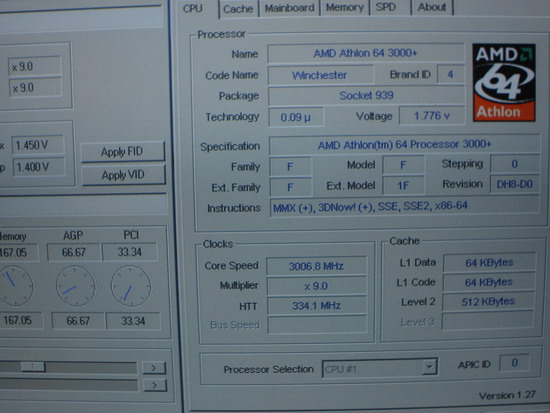Viewport: 550px width, 413px height.
Task: Click the HTT value 334.1 MHz
Action: click(x=317, y=306)
